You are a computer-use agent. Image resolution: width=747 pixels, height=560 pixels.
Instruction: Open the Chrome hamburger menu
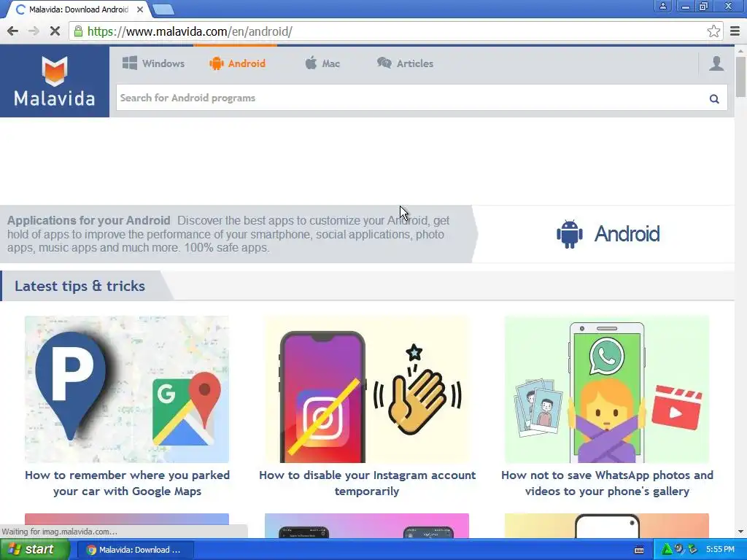tap(735, 31)
